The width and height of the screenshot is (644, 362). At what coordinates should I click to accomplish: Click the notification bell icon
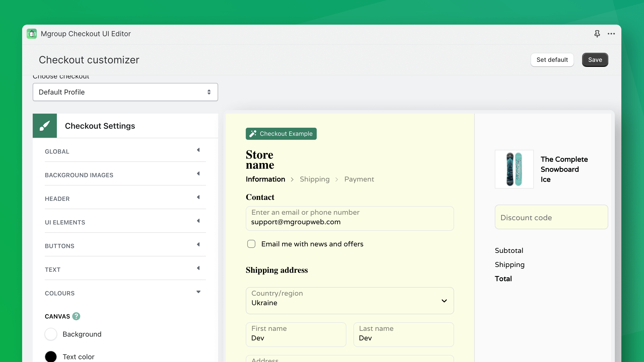tap(597, 34)
